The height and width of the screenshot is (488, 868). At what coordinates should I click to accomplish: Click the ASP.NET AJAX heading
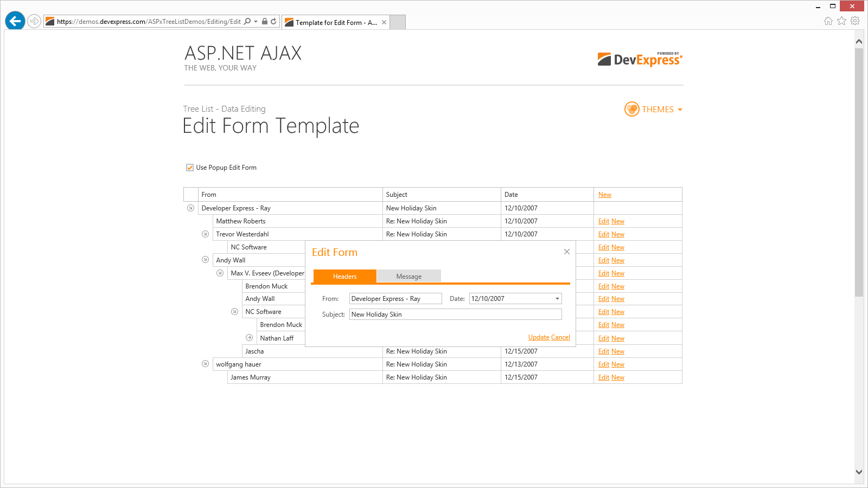click(243, 53)
